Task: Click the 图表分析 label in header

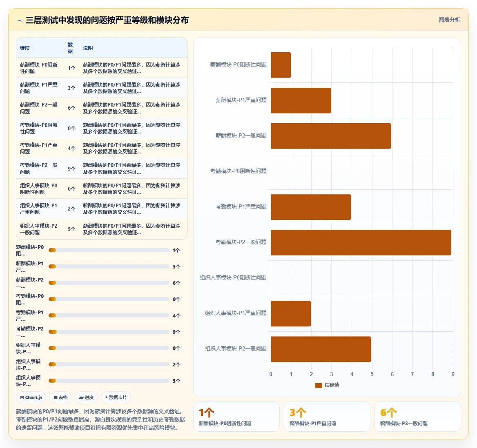Action: (x=449, y=20)
